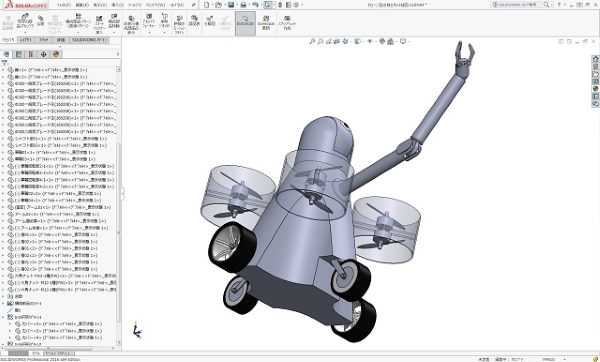Click Zoom to Fit magnifier in view toolbar
This screenshot has width=600, height=362.
pyautogui.click(x=312, y=41)
